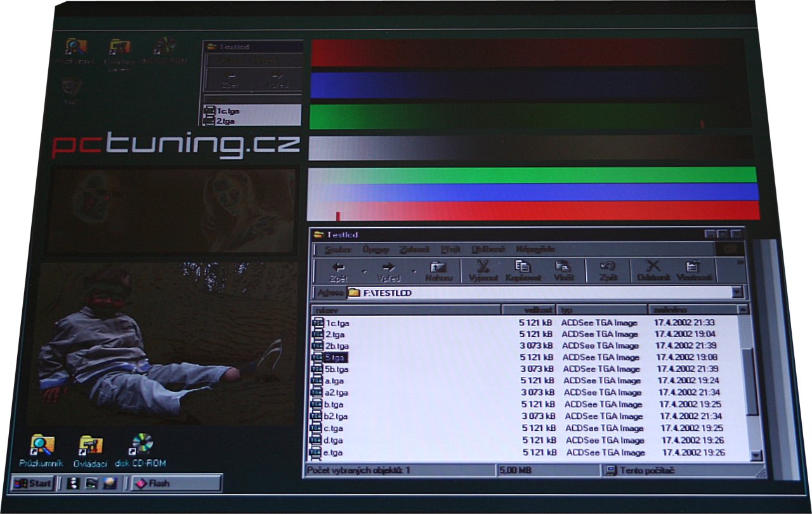Select the 2.tga file in main list

335,334
